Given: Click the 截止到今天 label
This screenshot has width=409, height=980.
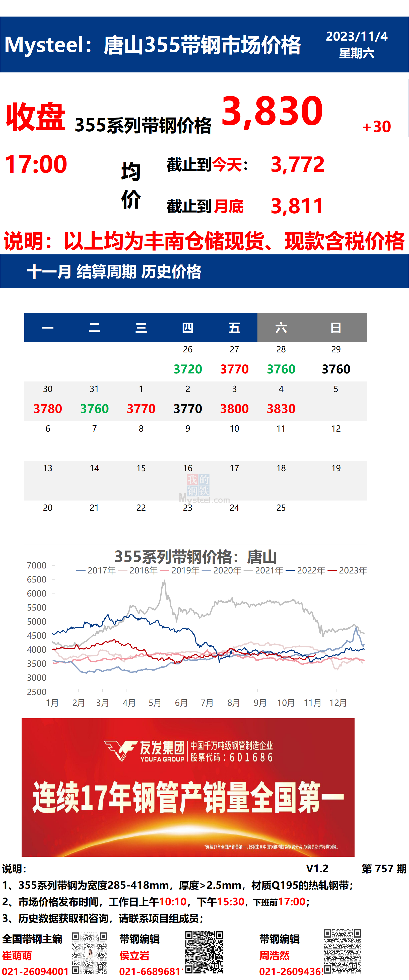Looking at the screenshot, I should [208, 165].
